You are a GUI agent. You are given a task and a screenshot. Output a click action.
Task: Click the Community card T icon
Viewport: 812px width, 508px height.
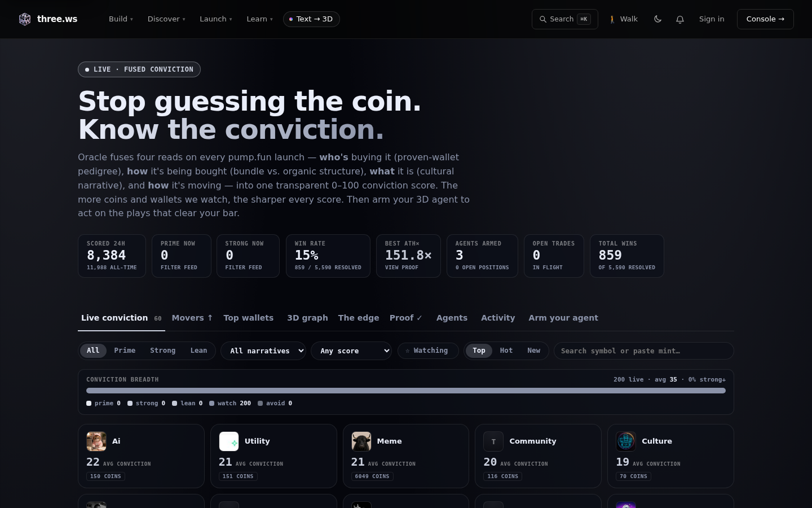pyautogui.click(x=493, y=441)
